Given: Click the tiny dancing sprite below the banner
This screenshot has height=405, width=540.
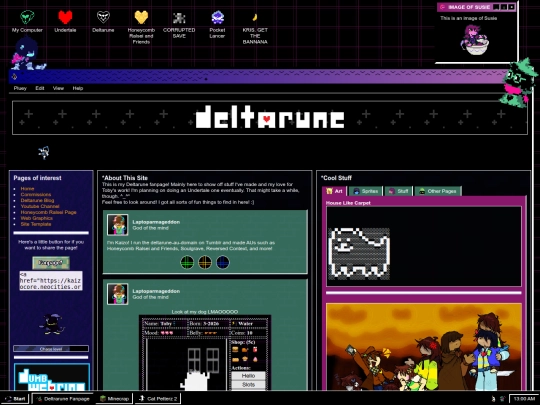Looking at the screenshot, I should [x=44, y=152].
